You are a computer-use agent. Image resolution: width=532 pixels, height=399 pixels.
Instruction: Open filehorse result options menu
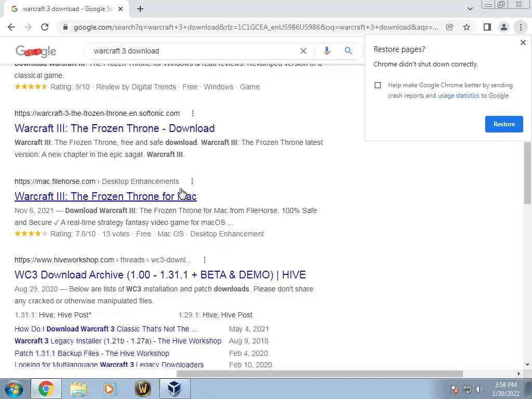tap(192, 181)
